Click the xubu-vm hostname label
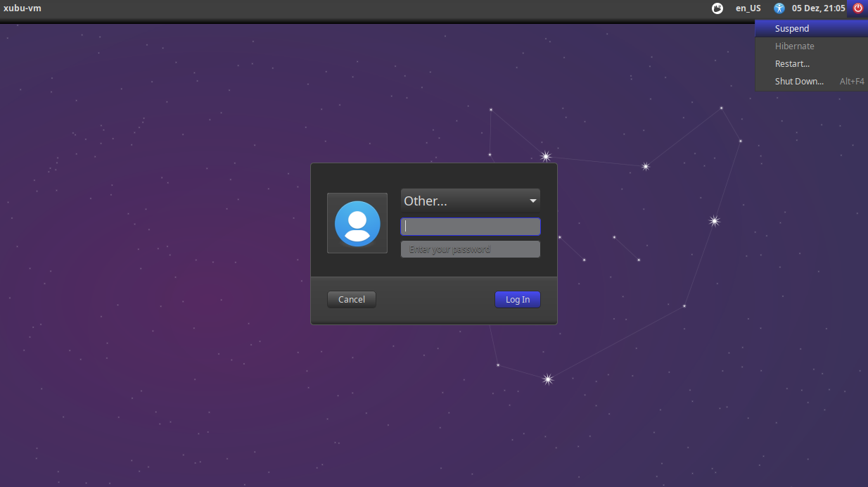The image size is (868, 487). pyautogui.click(x=23, y=8)
